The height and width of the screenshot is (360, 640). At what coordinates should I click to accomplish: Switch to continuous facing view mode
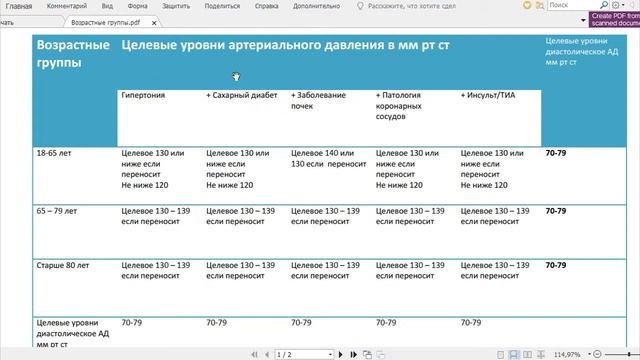coord(541,354)
